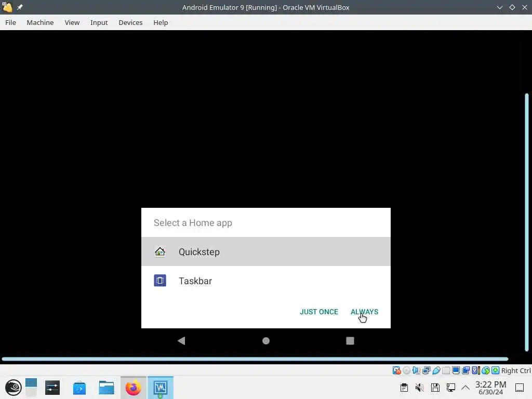Click the clock showing 3:22 PM
The image size is (532, 399).
[x=490, y=388]
